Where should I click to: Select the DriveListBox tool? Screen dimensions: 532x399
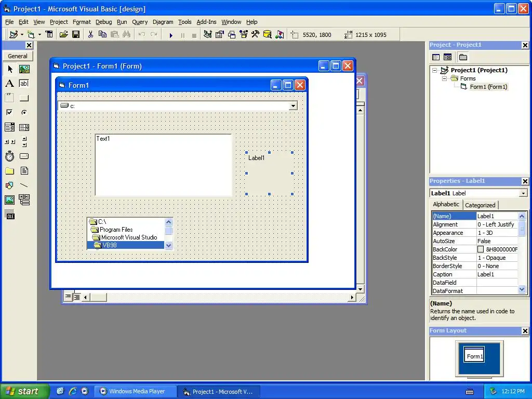coord(24,156)
